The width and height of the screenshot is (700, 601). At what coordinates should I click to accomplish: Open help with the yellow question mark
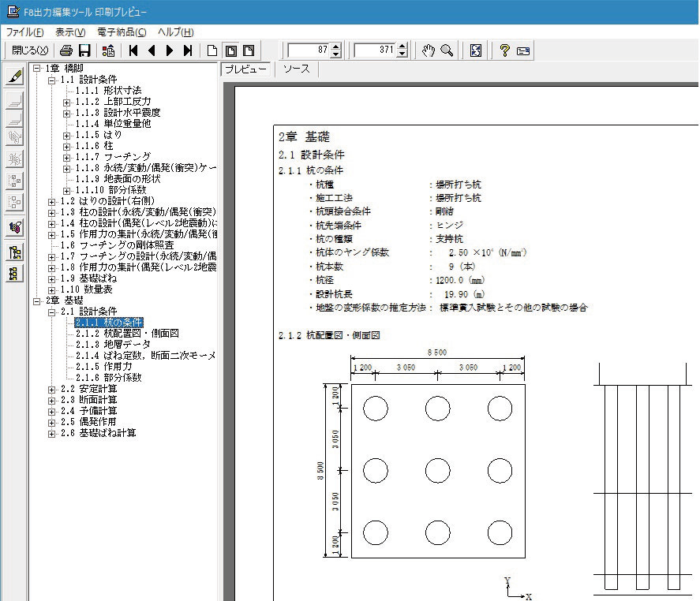(504, 50)
